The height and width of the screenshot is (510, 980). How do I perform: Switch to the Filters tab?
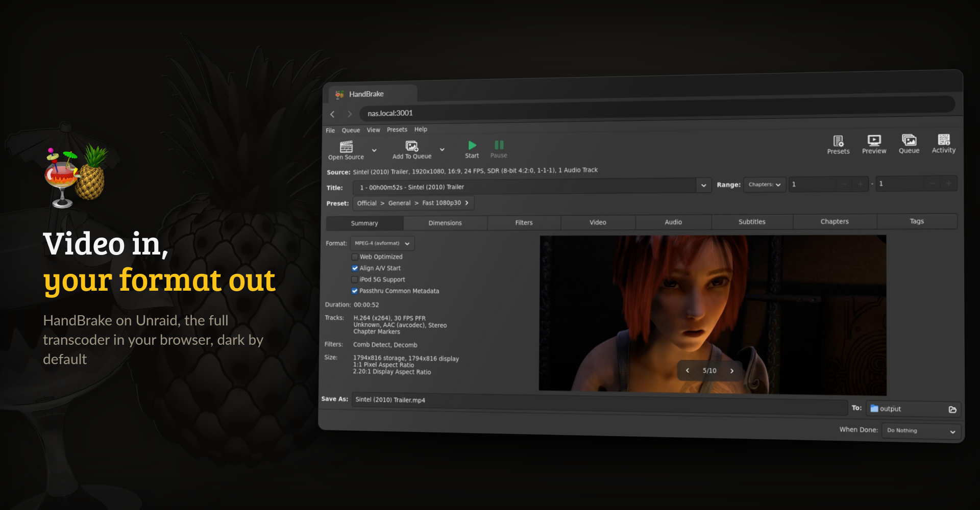point(524,222)
